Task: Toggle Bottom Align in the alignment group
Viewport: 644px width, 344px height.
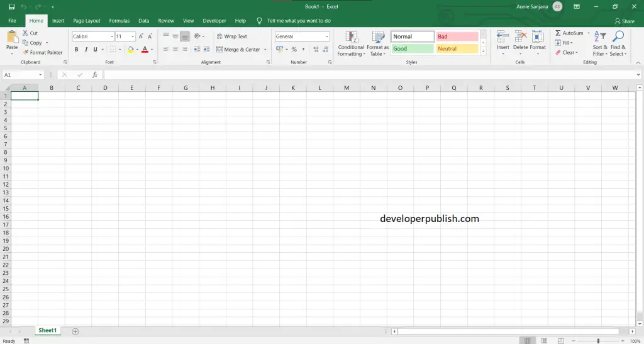Action: click(185, 36)
